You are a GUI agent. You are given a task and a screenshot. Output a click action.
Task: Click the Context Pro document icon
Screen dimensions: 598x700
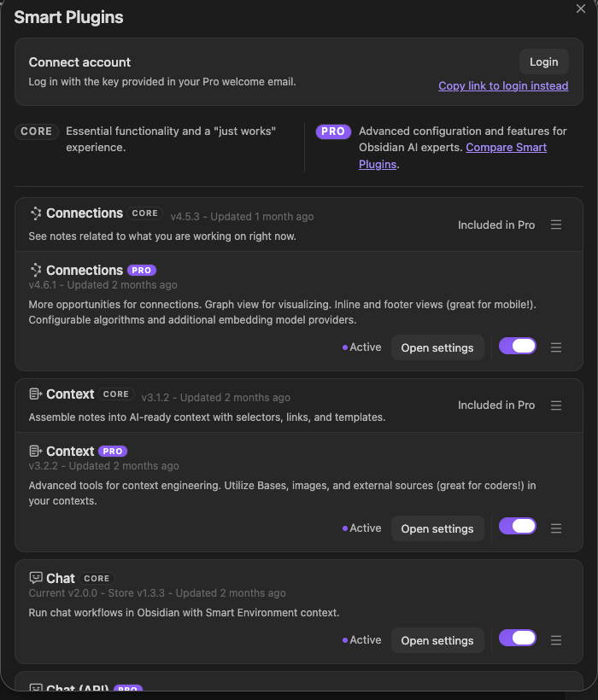(x=36, y=451)
